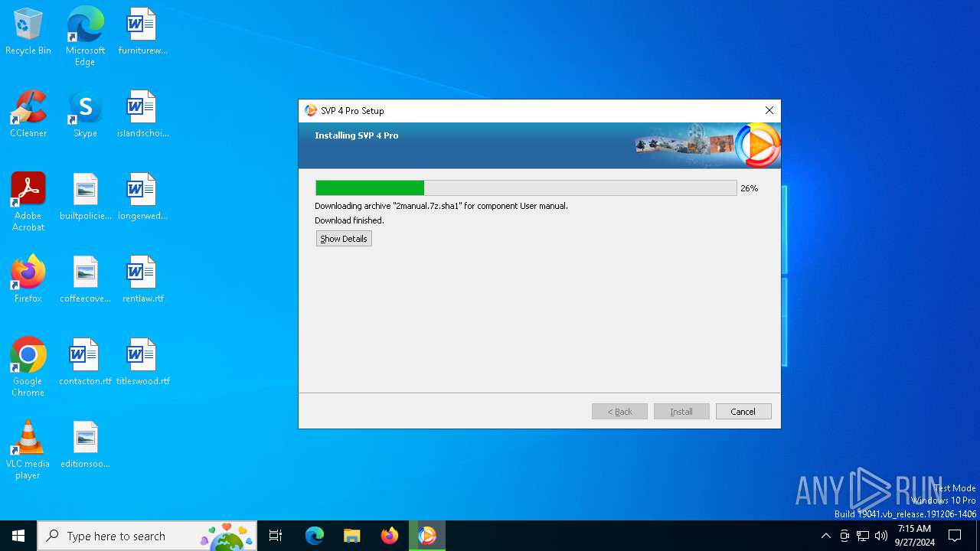Viewport: 980px width, 551px height.
Task: Launch Firefox from the taskbar
Action: pyautogui.click(x=390, y=536)
